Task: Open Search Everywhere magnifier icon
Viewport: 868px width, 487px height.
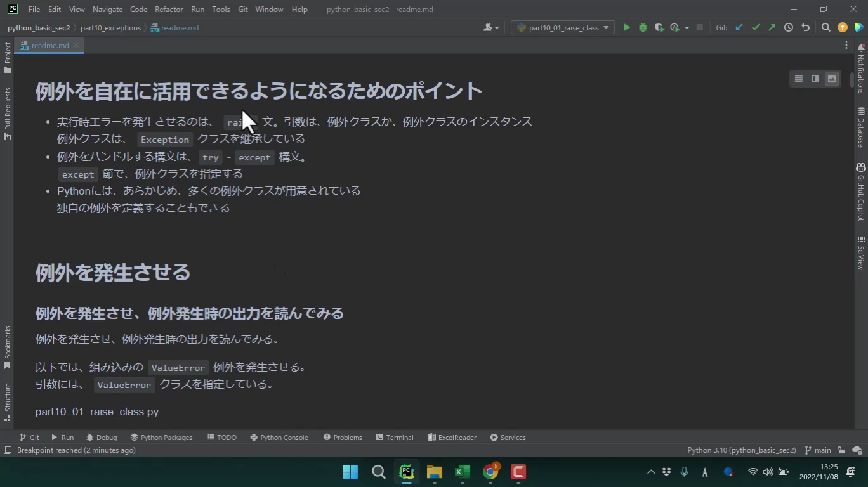Action: [825, 27]
